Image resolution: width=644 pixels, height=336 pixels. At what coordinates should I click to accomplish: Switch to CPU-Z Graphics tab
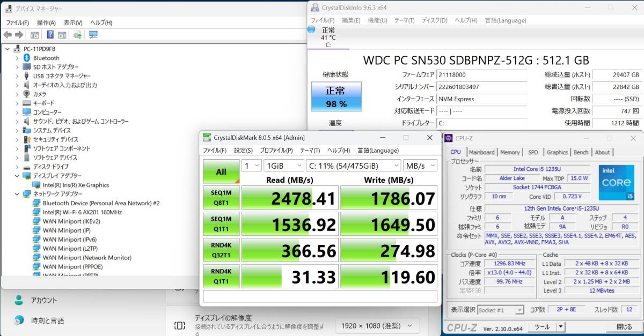tap(557, 152)
